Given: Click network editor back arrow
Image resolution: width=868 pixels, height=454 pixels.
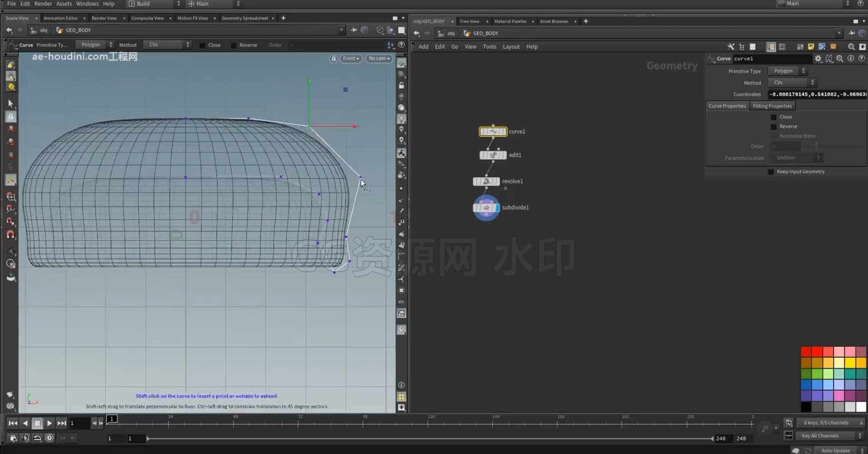Looking at the screenshot, I should 416,33.
